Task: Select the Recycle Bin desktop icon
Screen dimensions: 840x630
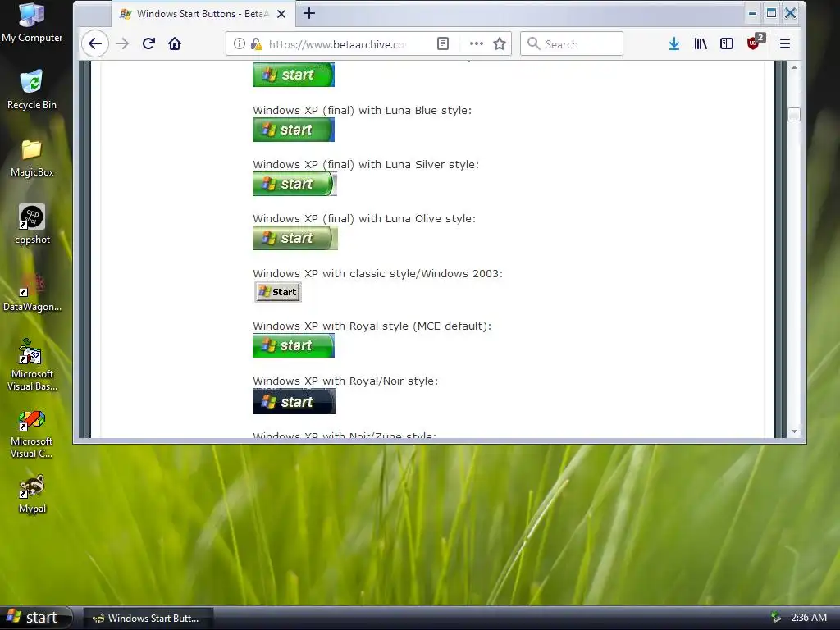Action: [32, 89]
